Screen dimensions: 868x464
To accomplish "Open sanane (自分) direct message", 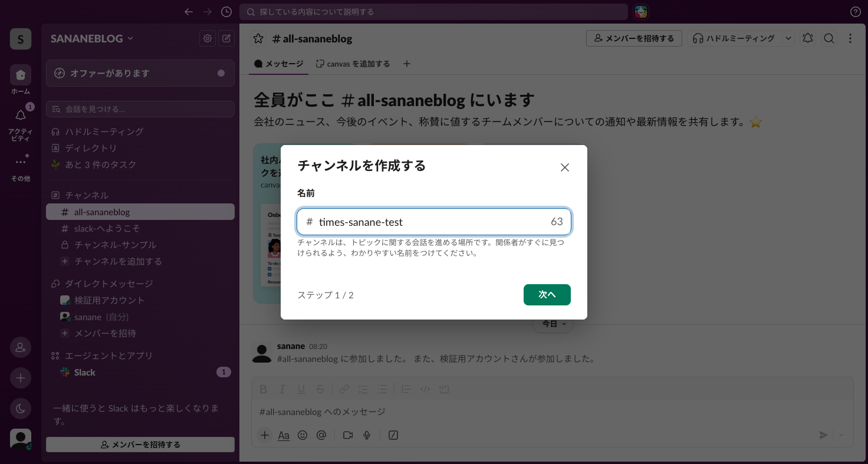I will [x=140, y=317].
